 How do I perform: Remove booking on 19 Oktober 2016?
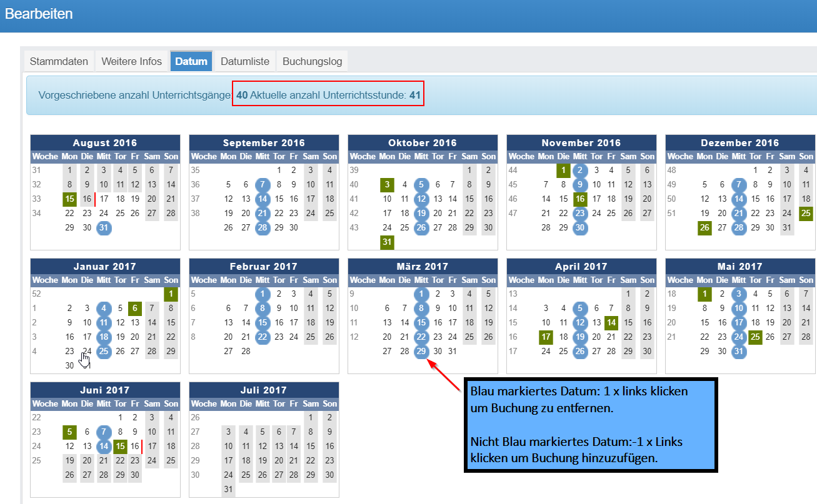pyautogui.click(x=421, y=214)
